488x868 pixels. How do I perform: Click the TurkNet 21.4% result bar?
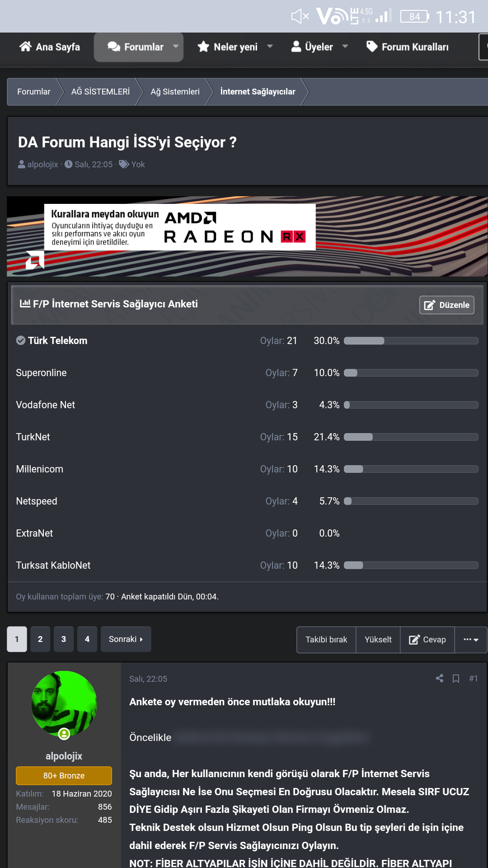click(411, 437)
